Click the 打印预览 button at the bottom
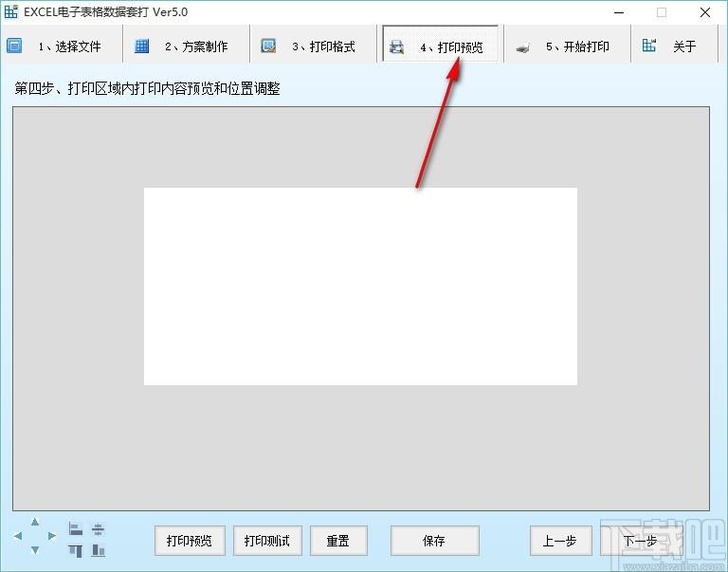The image size is (728, 572). [x=190, y=541]
